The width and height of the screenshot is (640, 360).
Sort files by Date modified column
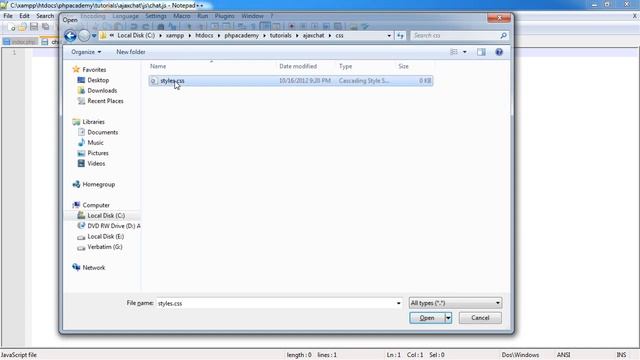(298, 66)
